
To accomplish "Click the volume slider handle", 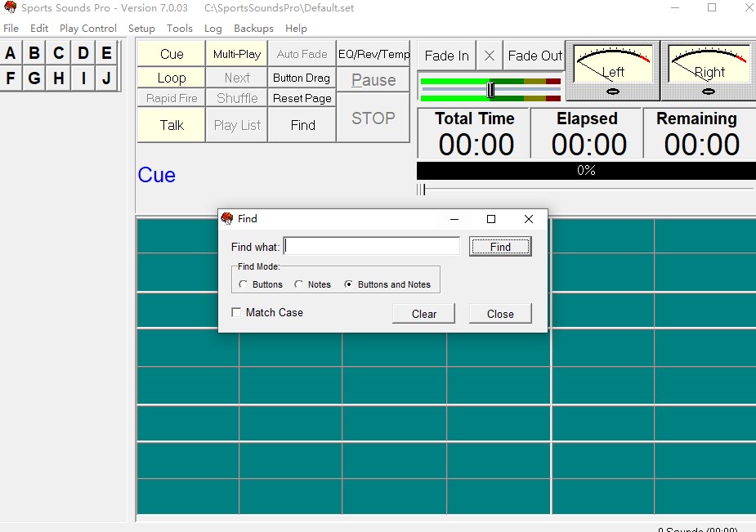I will point(490,89).
